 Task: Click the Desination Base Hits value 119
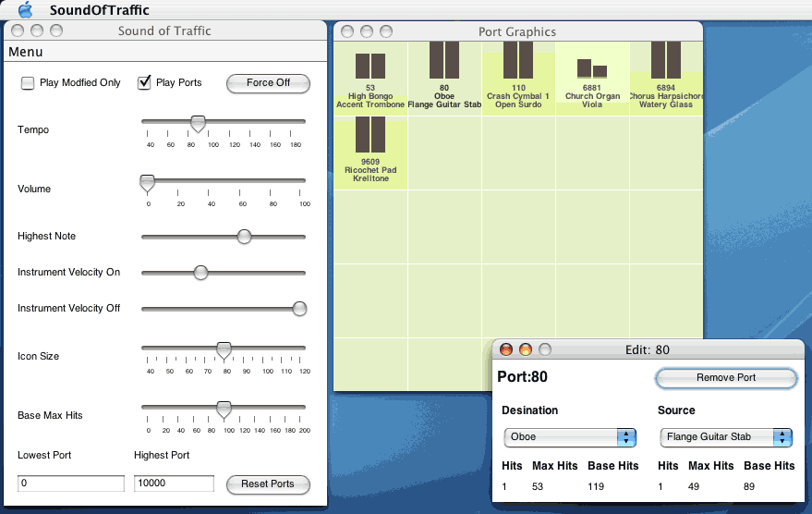click(x=596, y=487)
